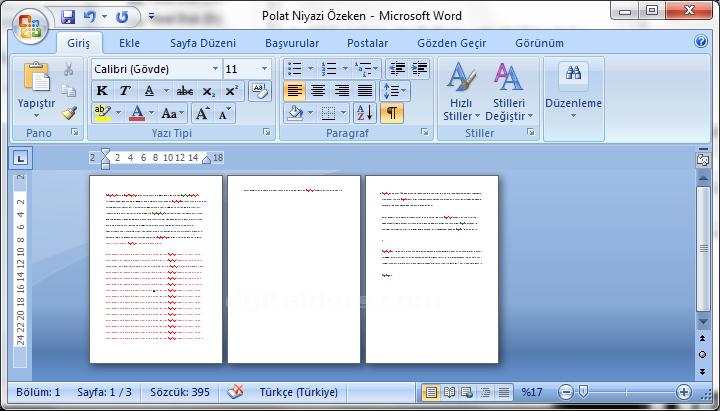Screen dimensions: 720x411
Task: Open Change Case (Aa) menu
Action: point(173,113)
